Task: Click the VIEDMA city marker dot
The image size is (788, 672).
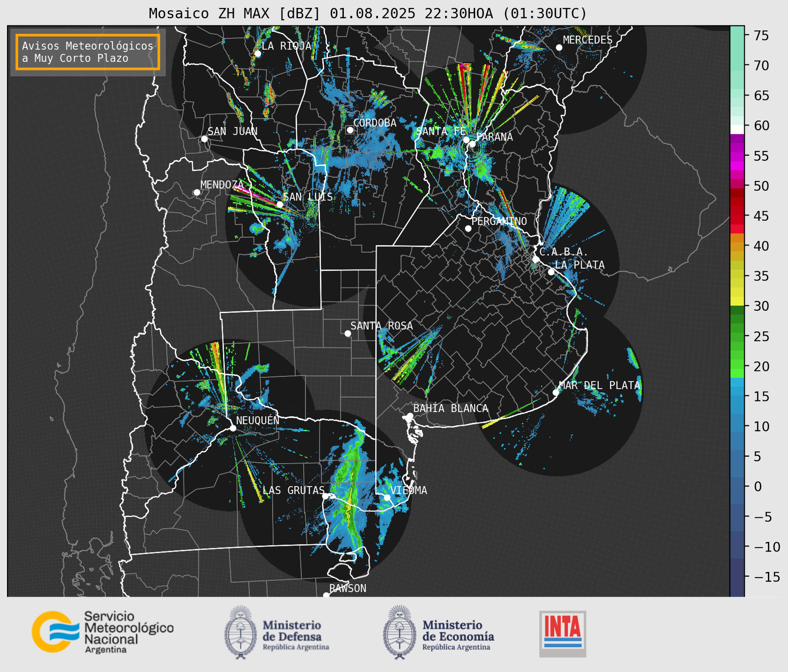Action: [387, 497]
